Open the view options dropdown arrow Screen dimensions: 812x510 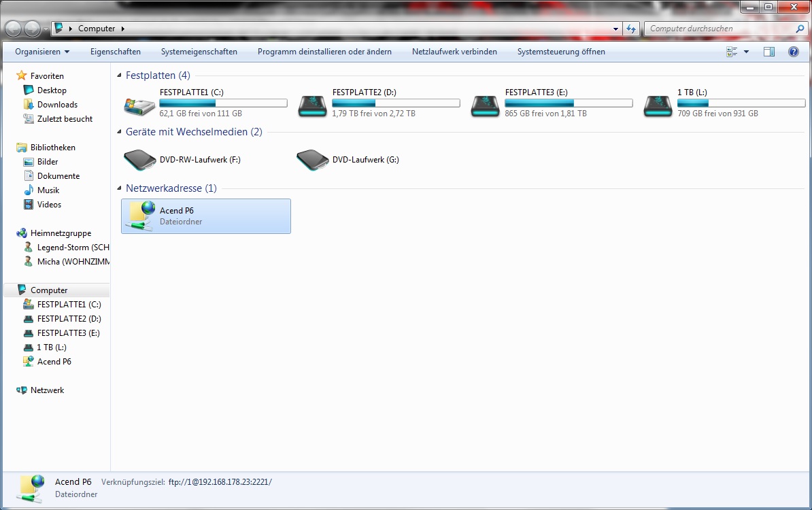[x=746, y=52]
